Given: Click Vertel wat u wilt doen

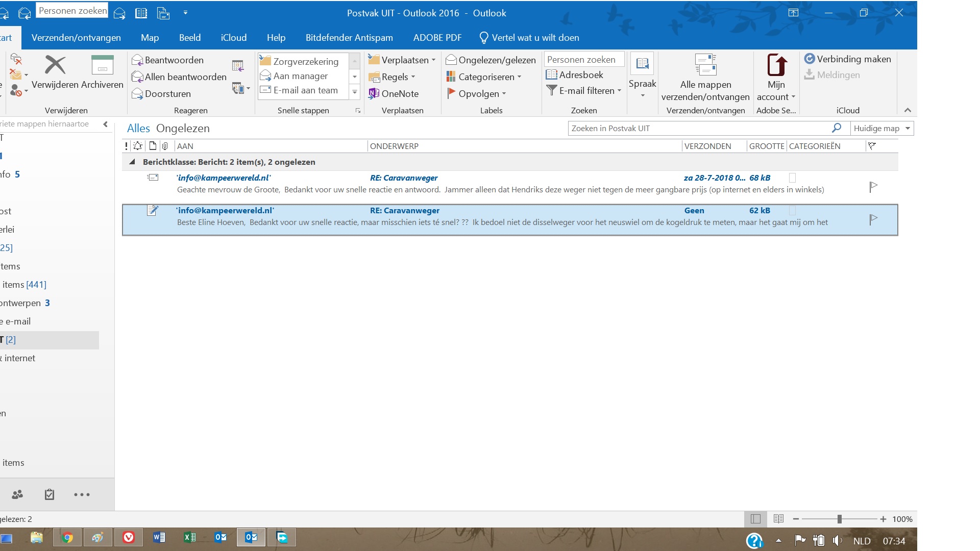Looking at the screenshot, I should click(x=529, y=38).
